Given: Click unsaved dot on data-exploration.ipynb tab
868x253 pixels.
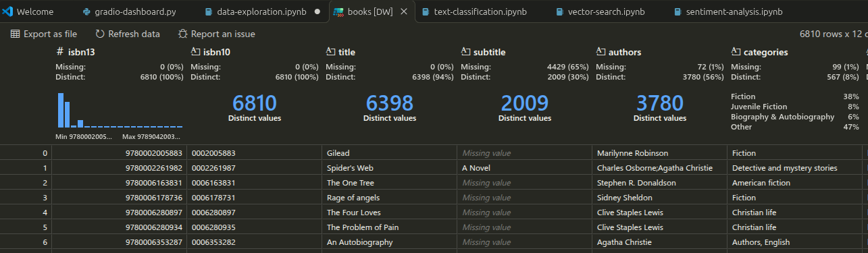Looking at the screenshot, I should pyautogui.click(x=317, y=12).
